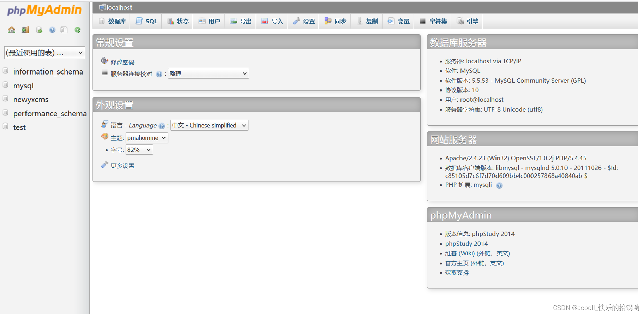Image resolution: width=644 pixels, height=314 pixels.
Task: Select newyxcms database in sidebar
Action: [x=31, y=99]
